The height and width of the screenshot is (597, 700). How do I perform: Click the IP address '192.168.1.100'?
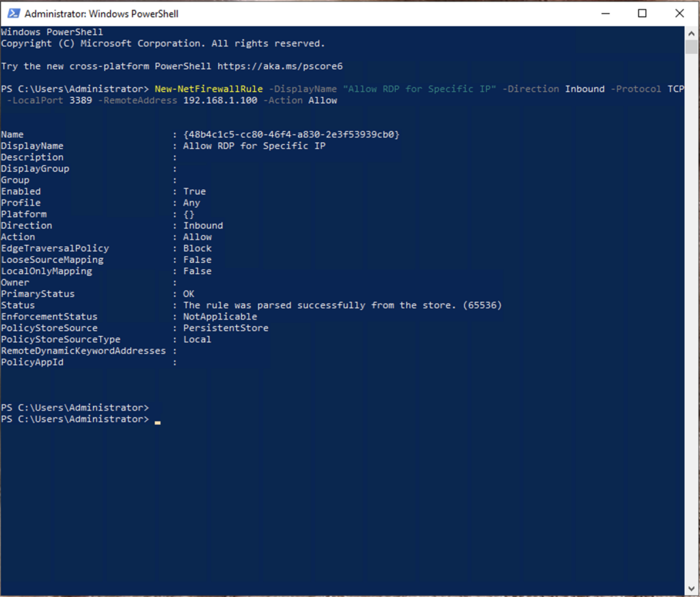(220, 100)
